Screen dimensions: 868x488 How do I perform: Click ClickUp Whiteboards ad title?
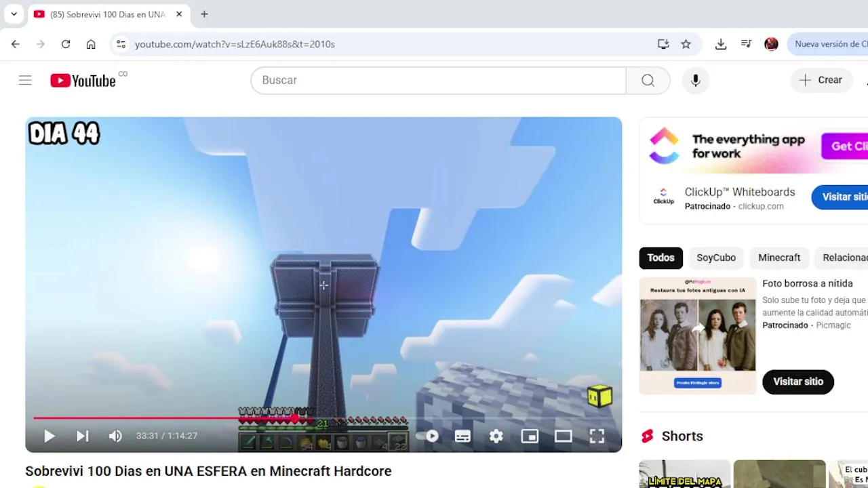click(x=740, y=192)
